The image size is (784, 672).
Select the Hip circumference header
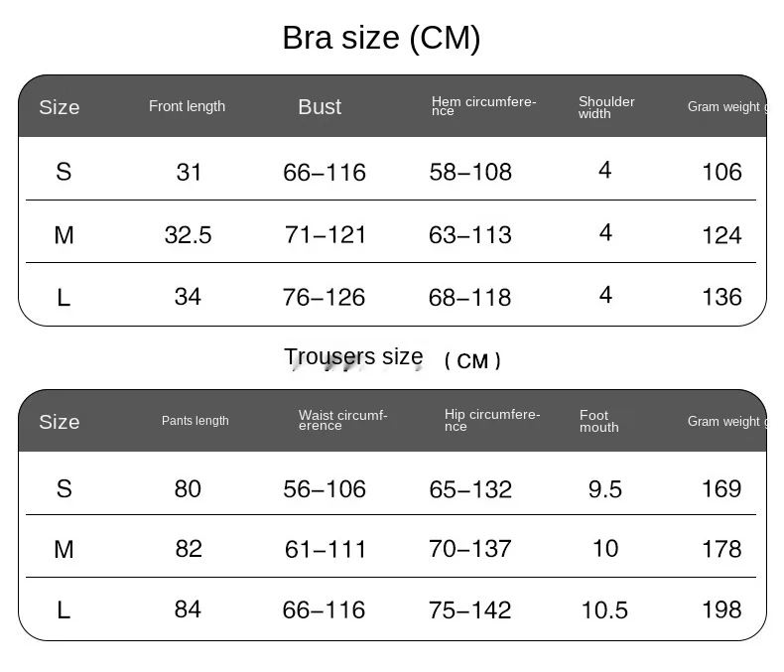[x=491, y=420]
